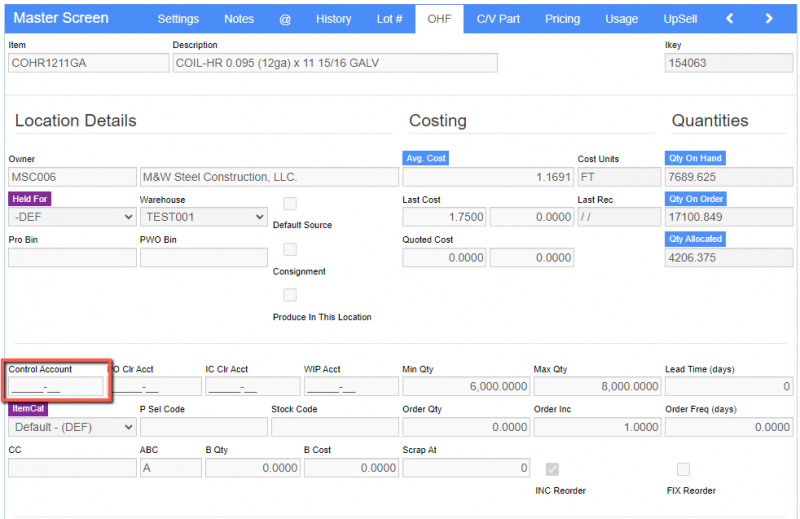Toggle the FIX Reorder checkbox
The height and width of the screenshot is (519, 800).
click(683, 469)
